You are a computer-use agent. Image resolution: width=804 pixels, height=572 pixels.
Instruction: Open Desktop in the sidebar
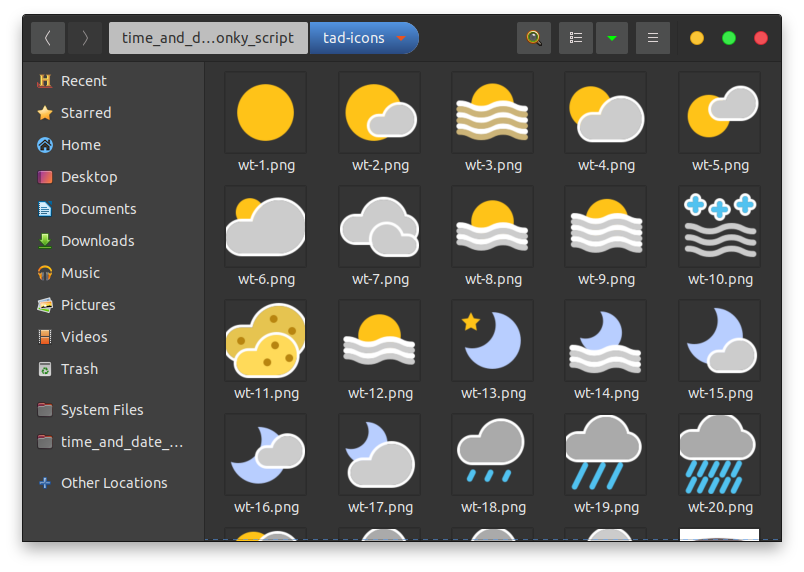coord(113,177)
